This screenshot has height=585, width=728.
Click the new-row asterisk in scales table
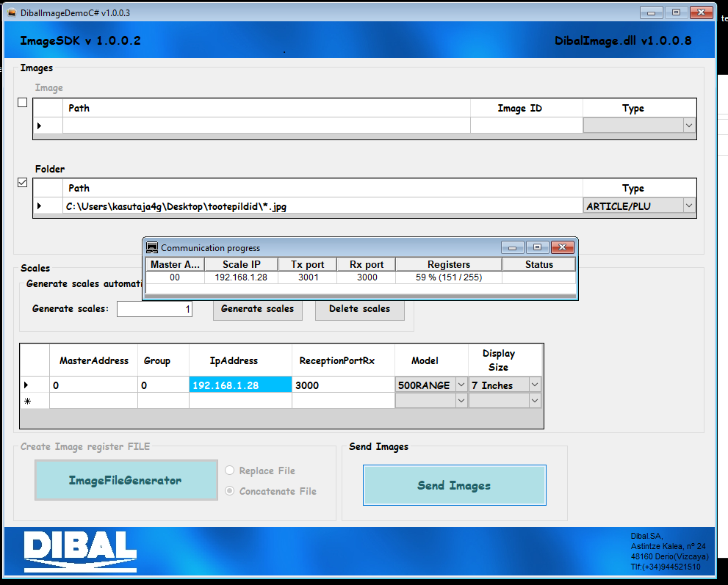[35, 401]
